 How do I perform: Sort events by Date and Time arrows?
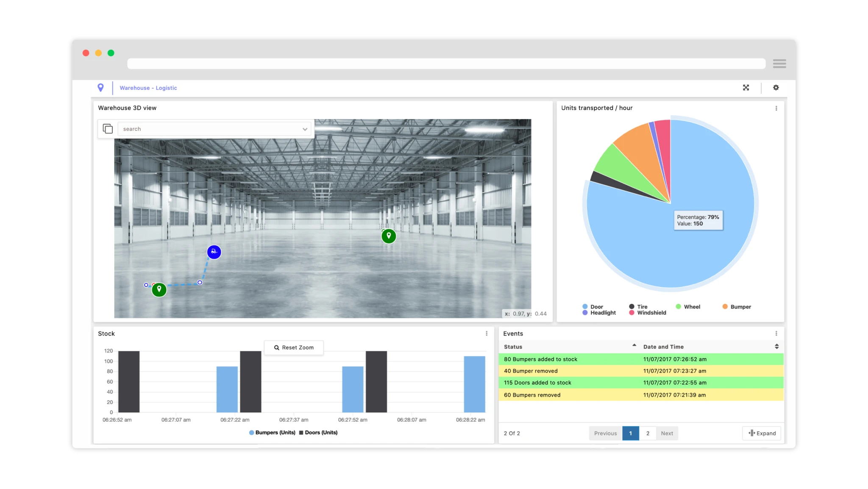pyautogui.click(x=776, y=347)
